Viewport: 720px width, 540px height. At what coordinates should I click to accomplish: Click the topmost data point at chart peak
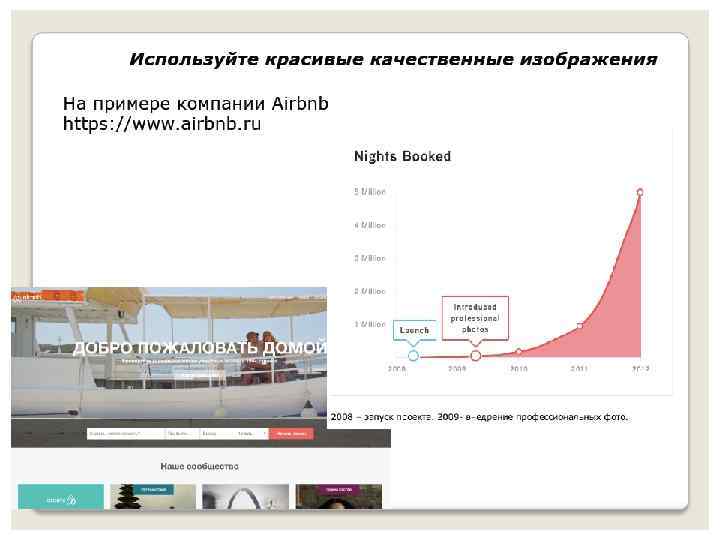[640, 192]
